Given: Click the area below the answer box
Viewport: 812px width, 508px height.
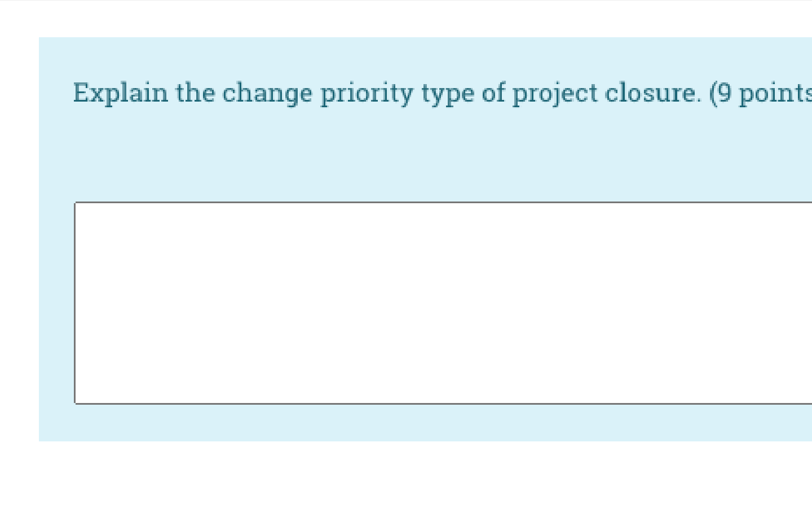Looking at the screenshot, I should 395,422.
